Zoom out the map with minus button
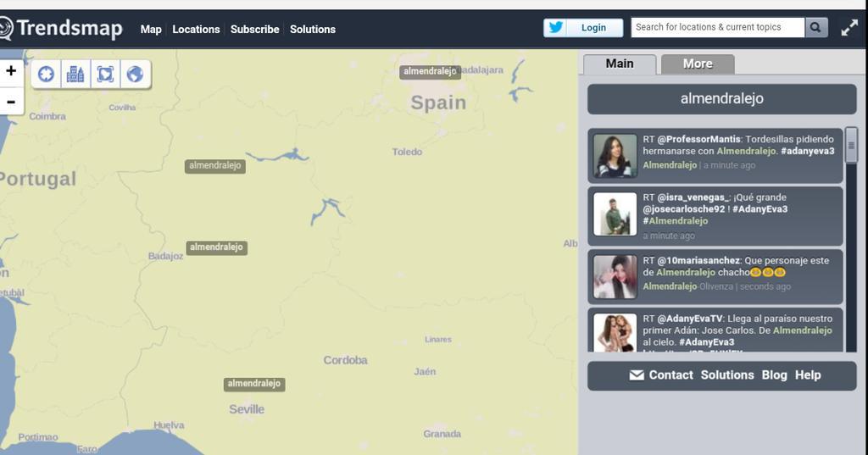The image size is (868, 455). click(x=11, y=102)
